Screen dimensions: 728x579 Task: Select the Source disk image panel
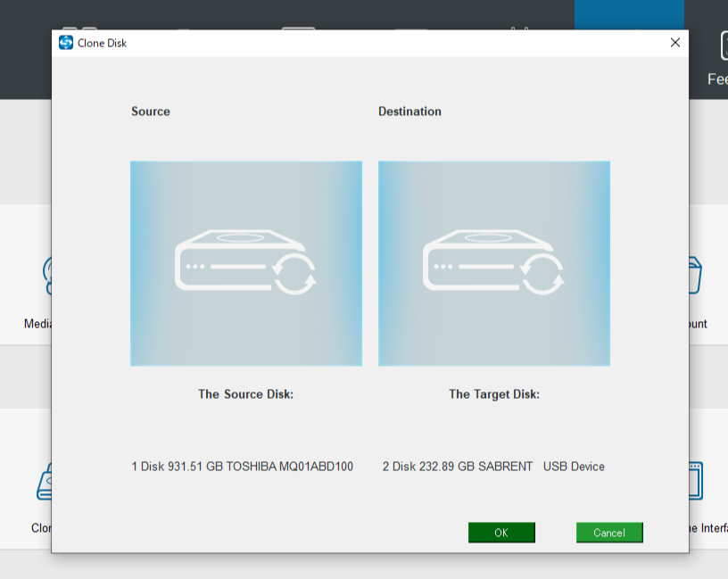(246, 263)
